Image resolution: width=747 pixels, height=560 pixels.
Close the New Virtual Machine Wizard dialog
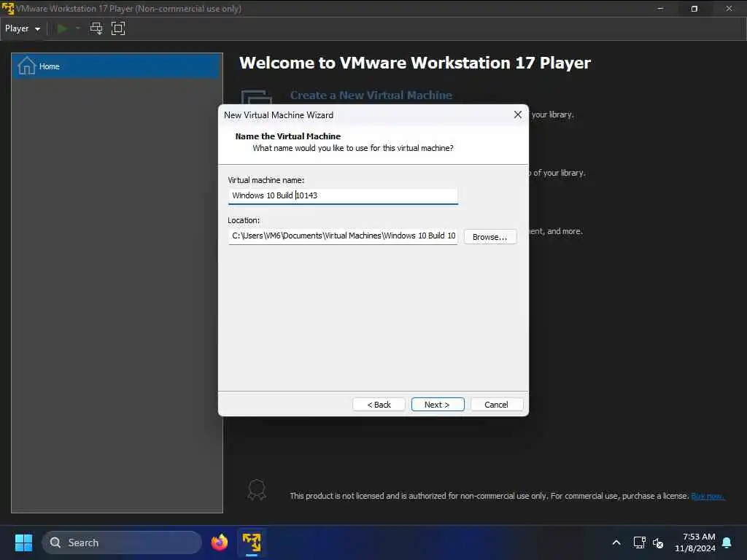click(518, 114)
